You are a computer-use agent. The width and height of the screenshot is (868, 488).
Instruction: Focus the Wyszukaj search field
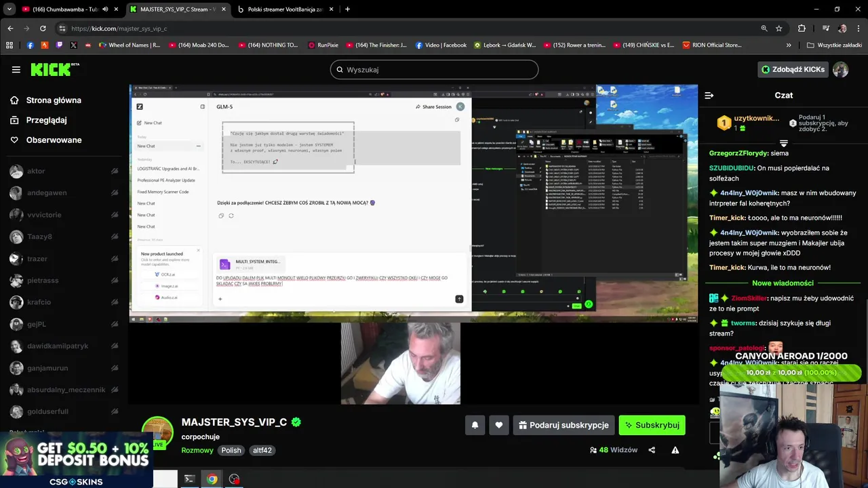(434, 70)
